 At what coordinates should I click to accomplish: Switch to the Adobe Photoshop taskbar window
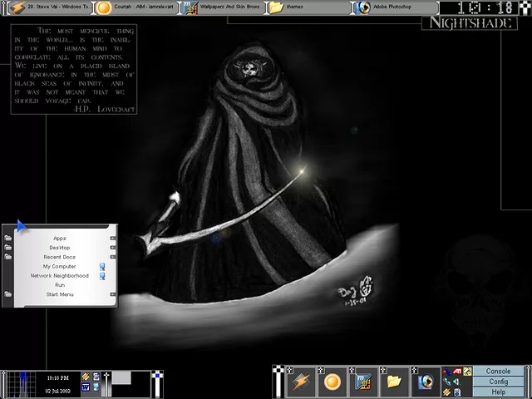[x=396, y=7]
